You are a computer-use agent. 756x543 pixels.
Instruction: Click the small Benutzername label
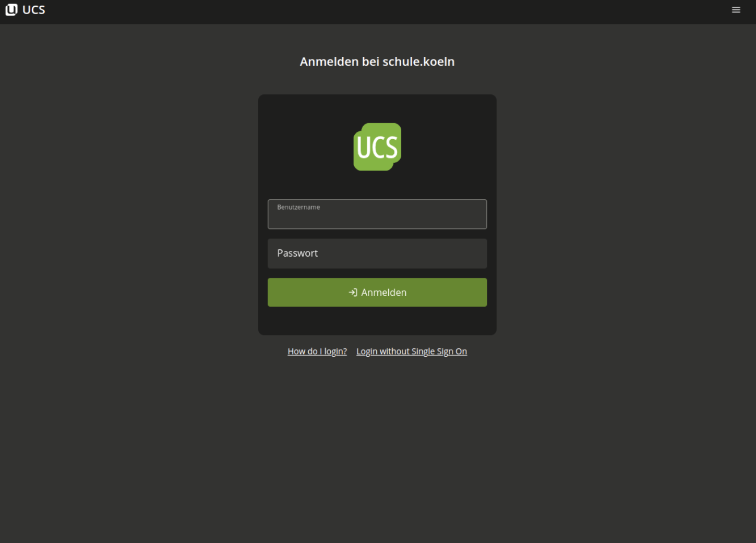[299, 207]
